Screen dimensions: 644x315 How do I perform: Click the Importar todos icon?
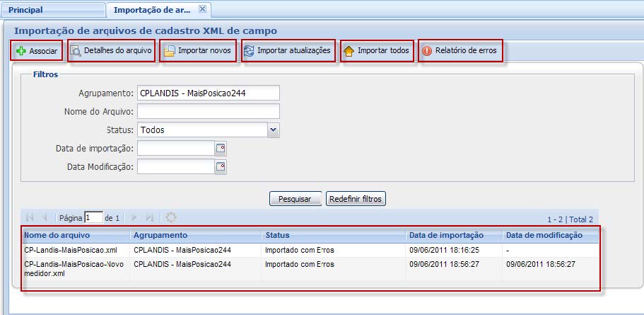(x=349, y=52)
